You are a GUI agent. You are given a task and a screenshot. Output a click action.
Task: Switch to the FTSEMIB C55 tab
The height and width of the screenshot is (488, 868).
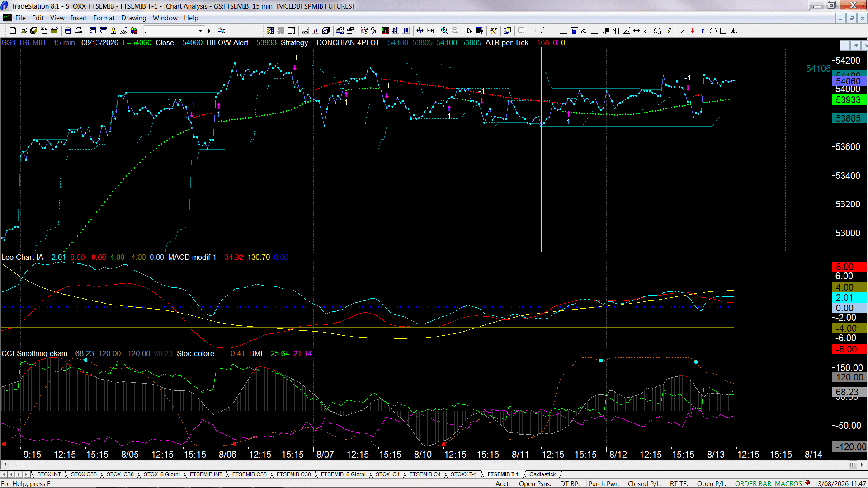point(250,474)
